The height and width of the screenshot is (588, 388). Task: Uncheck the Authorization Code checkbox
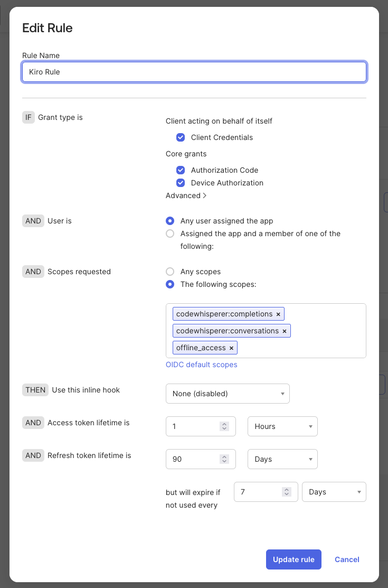[x=181, y=170]
